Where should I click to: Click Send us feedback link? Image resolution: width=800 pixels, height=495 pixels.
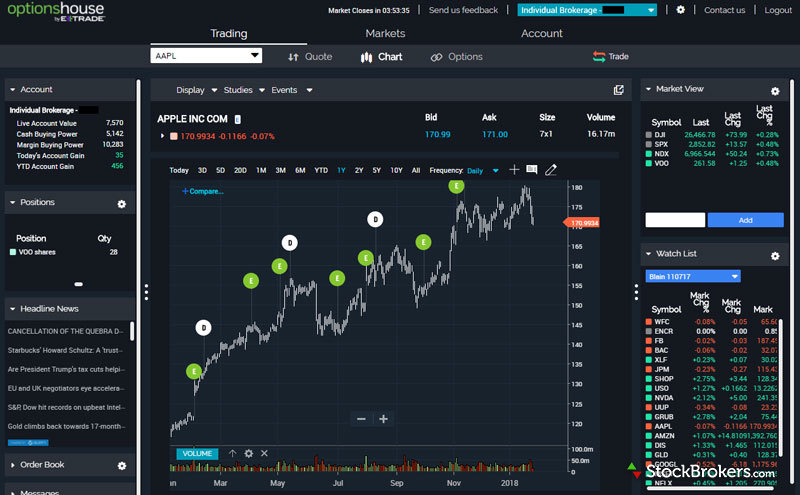point(463,10)
